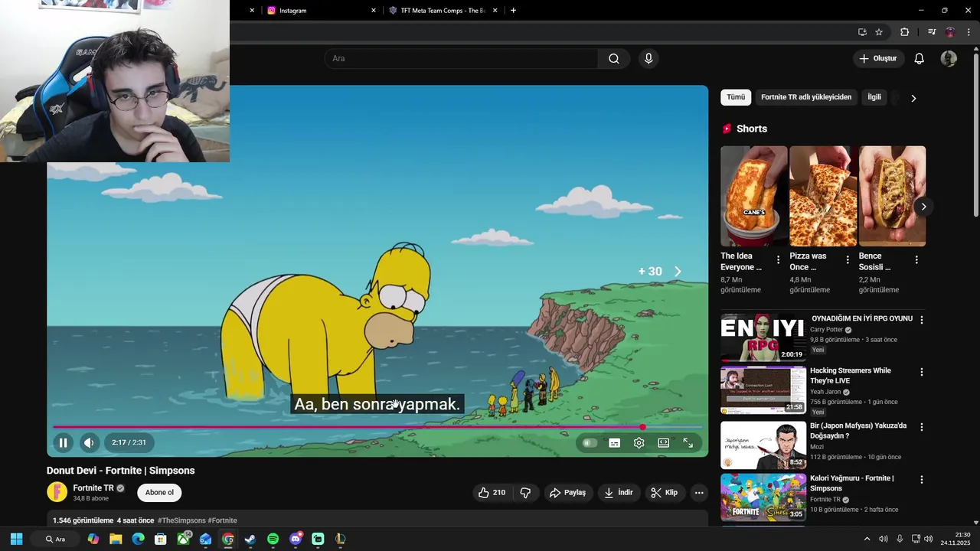Viewport: 980px width, 551px height.
Task: Start voice search with microphone icon
Action: 648,59
